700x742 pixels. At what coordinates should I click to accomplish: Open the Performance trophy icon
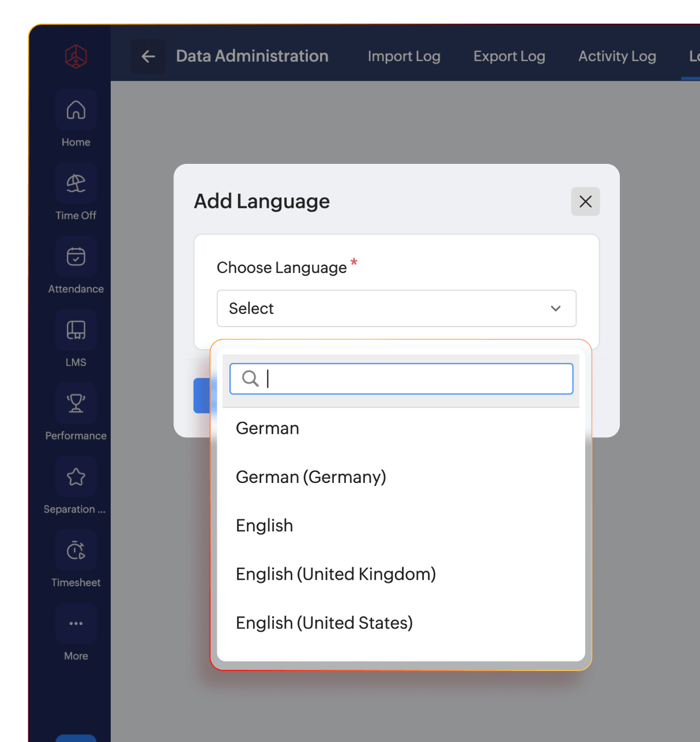76,403
